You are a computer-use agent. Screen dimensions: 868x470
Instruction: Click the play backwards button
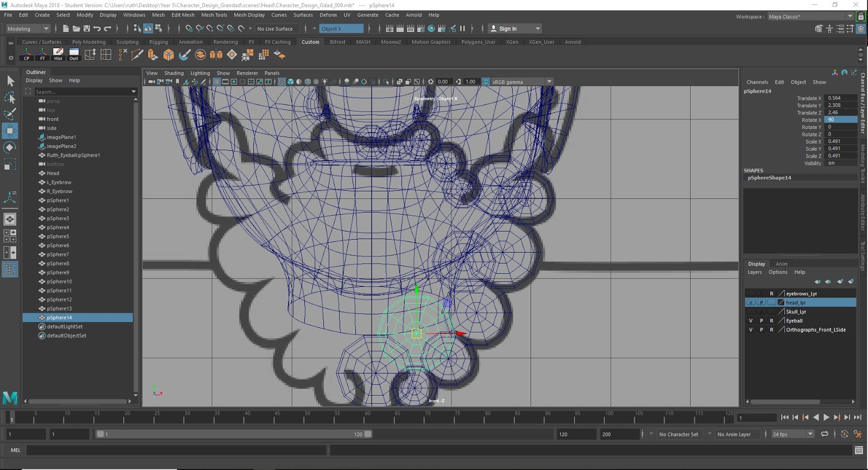tap(816, 417)
